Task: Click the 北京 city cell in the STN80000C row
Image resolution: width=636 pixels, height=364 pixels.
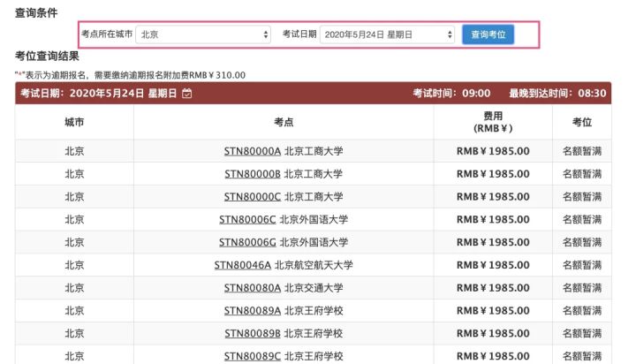Action: click(x=74, y=196)
